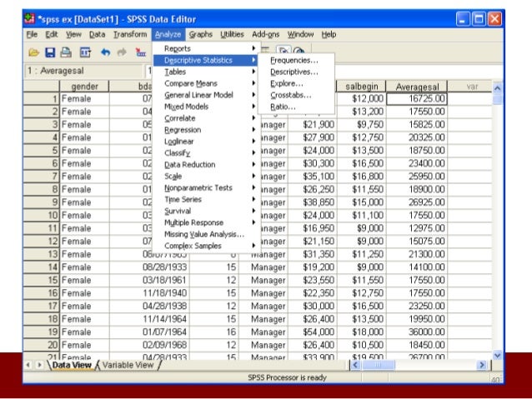Click the horizontal scrollbar thumb
The width and height of the screenshot is (532, 399).
coord(379,365)
